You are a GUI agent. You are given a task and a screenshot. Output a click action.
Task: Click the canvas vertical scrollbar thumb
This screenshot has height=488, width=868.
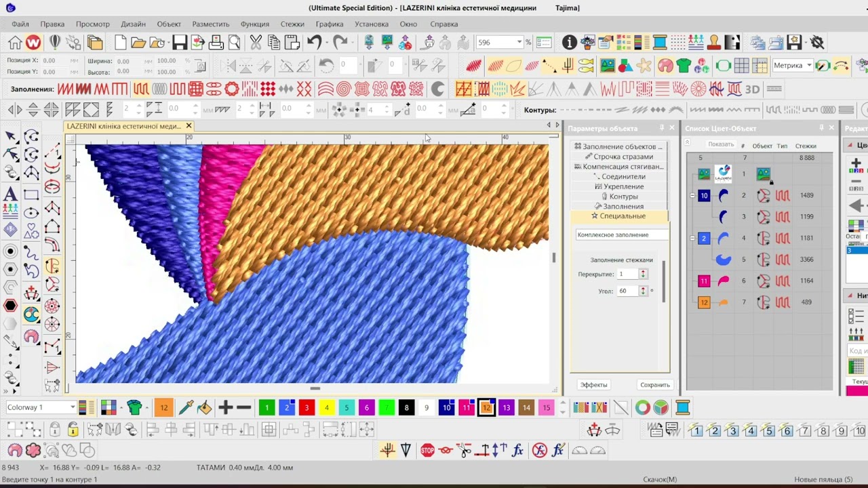pos(554,257)
